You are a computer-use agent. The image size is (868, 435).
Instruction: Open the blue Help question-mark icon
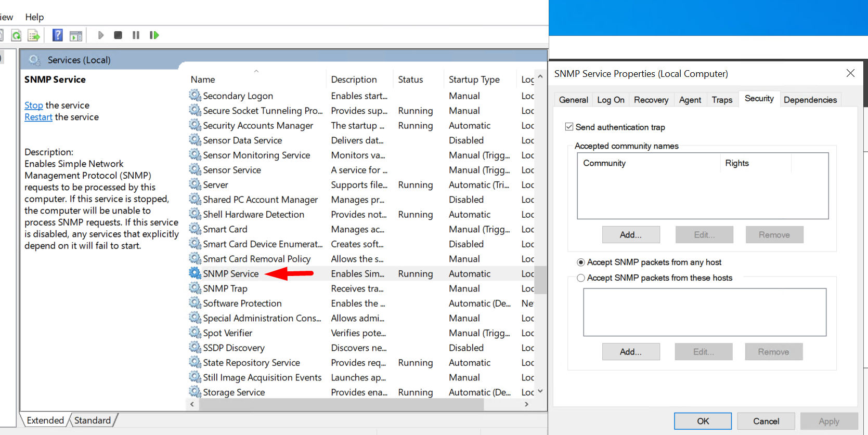(x=58, y=35)
